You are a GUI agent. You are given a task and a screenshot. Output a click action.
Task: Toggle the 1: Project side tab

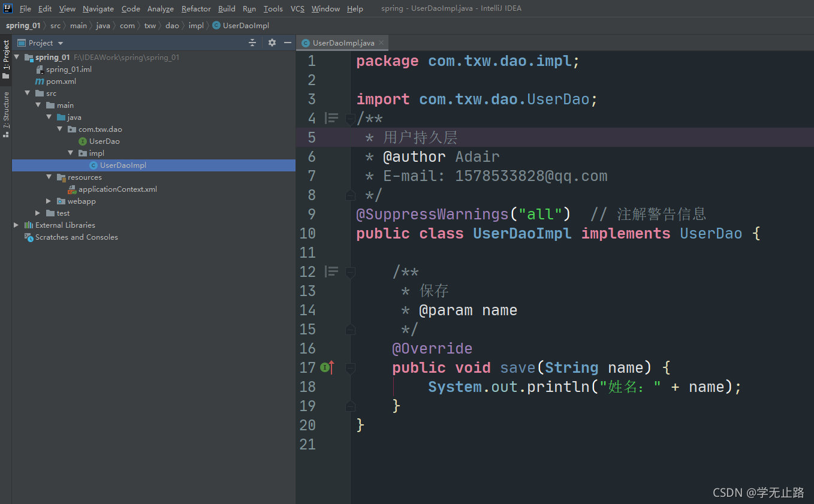point(6,59)
